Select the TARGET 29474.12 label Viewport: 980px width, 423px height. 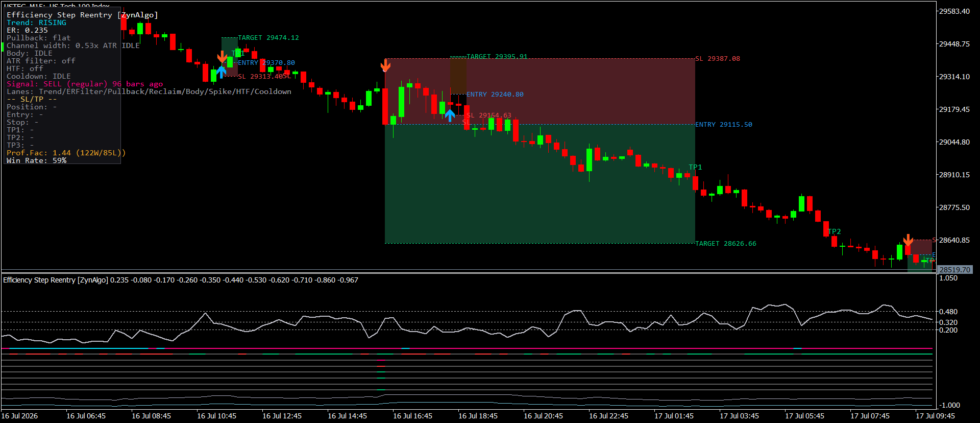point(268,38)
